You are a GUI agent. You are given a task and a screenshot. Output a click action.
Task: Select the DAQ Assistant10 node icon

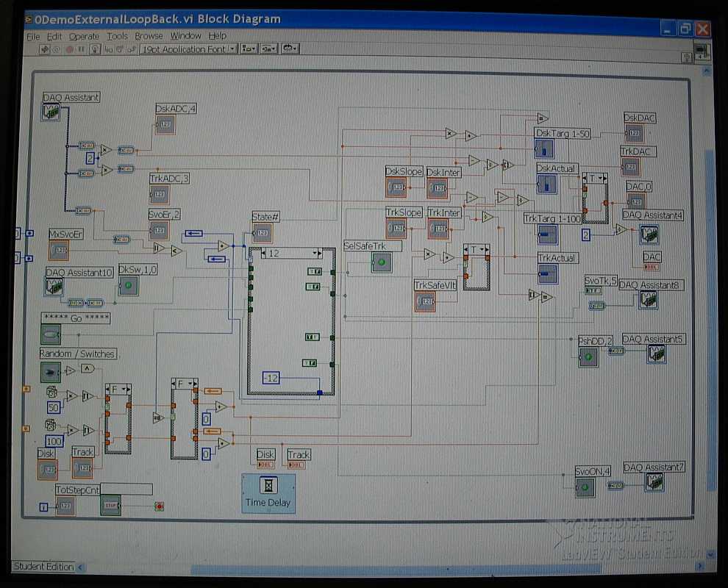[54, 287]
